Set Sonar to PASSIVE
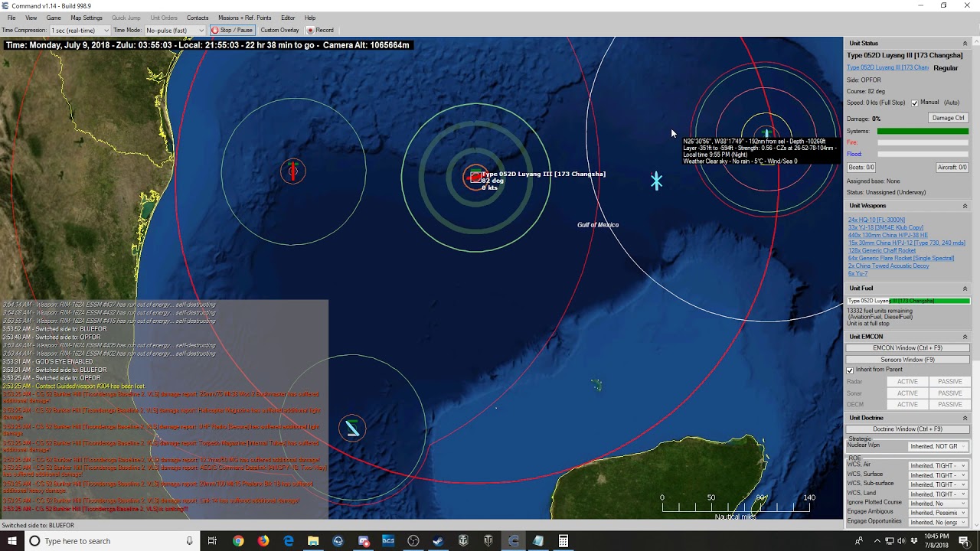The width and height of the screenshot is (980, 551). [949, 393]
